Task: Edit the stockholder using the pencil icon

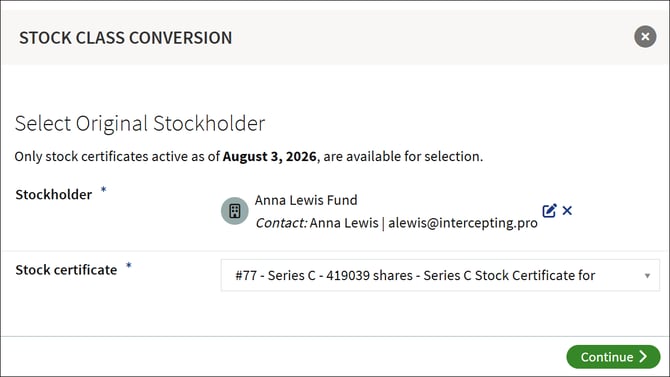Action: tap(549, 211)
